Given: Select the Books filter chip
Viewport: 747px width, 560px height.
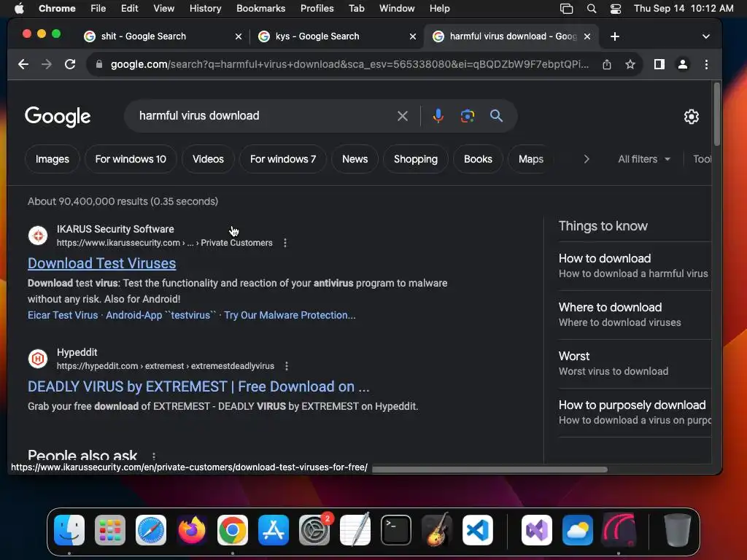Looking at the screenshot, I should coord(478,159).
